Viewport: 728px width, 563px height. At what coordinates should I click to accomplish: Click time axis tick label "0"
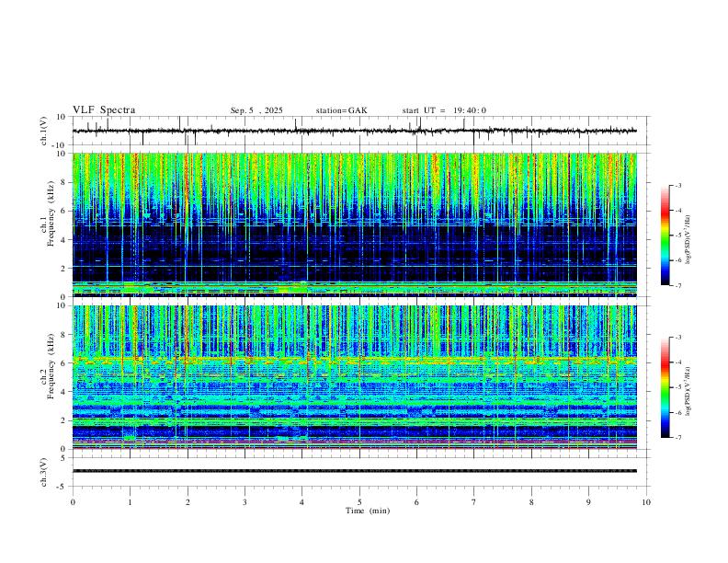73,502
